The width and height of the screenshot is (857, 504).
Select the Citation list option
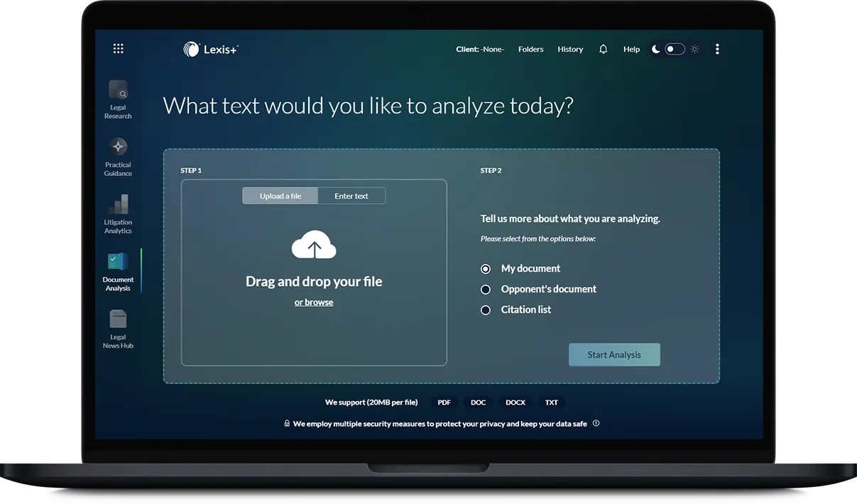486,310
